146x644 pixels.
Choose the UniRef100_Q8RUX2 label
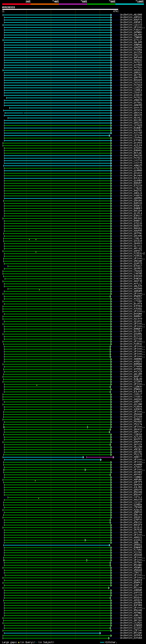pyautogui.click(x=131, y=72)
